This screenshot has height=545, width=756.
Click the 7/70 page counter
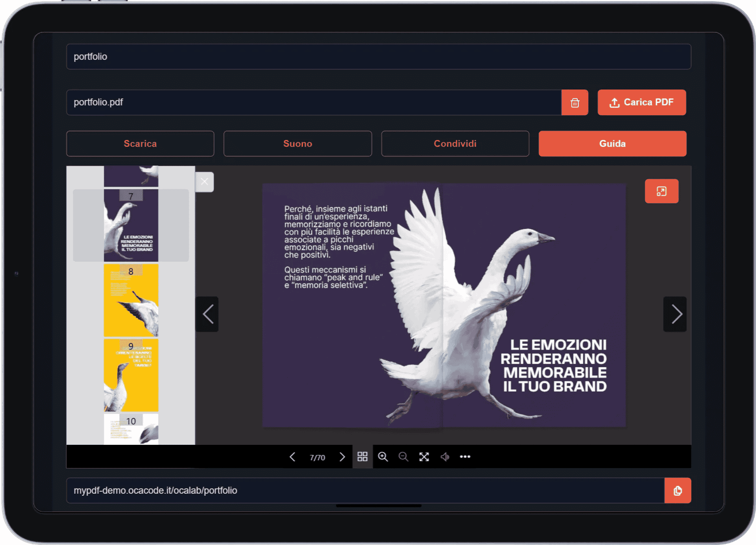pyautogui.click(x=318, y=457)
